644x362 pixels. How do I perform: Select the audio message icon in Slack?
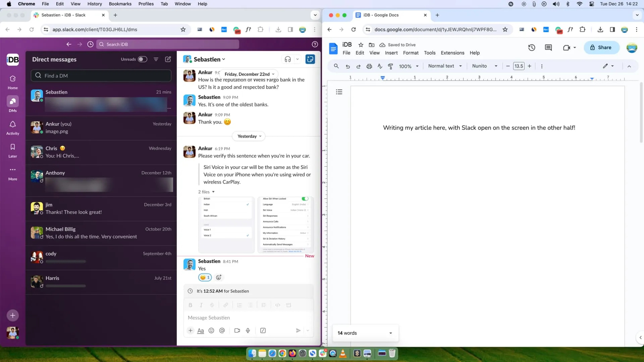(247, 330)
